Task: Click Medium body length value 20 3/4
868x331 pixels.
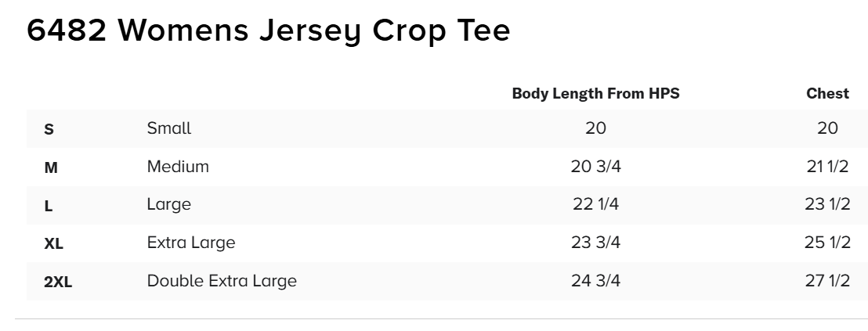Action: pyautogui.click(x=595, y=167)
